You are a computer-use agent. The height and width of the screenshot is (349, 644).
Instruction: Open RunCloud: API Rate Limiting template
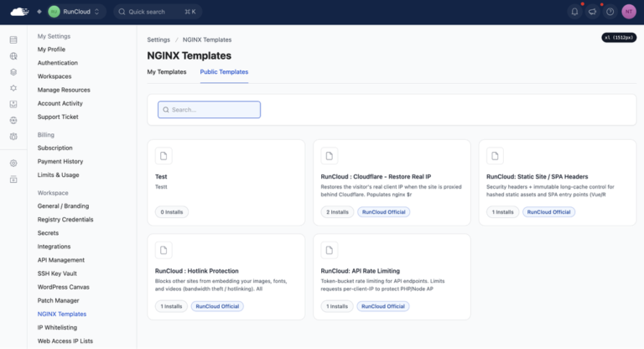click(361, 271)
